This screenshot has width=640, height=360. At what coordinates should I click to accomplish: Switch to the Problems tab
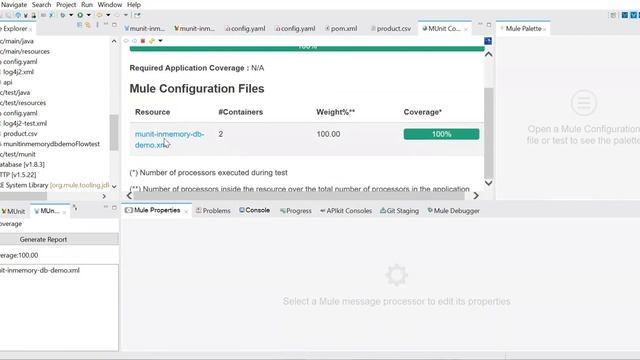point(213,211)
